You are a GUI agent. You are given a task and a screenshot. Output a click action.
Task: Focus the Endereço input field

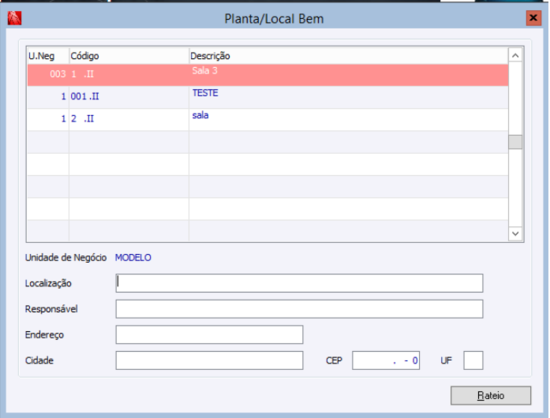point(209,335)
